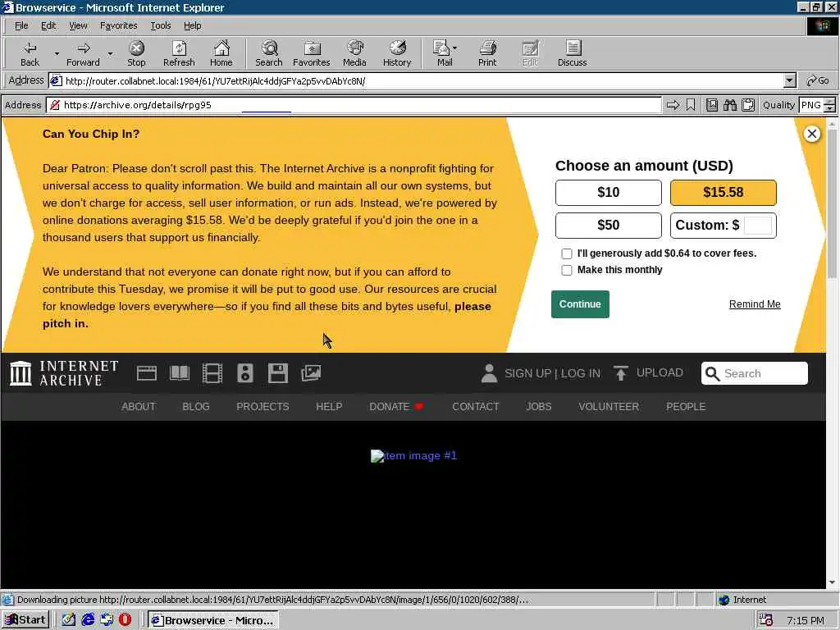
Task: Go to Home via toolbar
Action: 221,53
